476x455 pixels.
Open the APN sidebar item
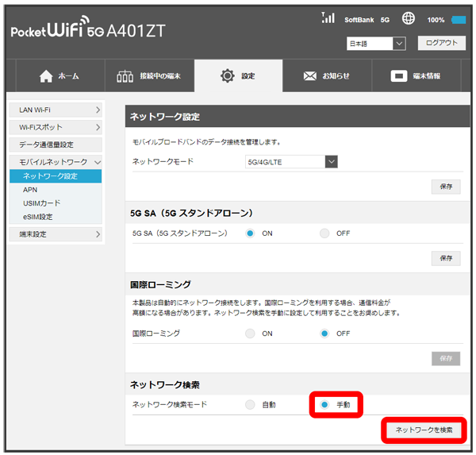(x=30, y=190)
